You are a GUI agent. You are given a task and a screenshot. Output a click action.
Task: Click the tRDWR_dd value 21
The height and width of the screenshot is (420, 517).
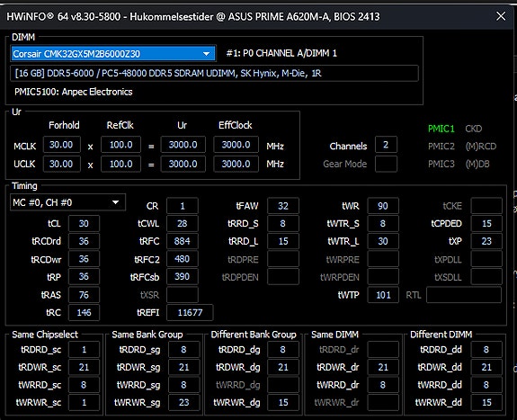click(x=486, y=367)
